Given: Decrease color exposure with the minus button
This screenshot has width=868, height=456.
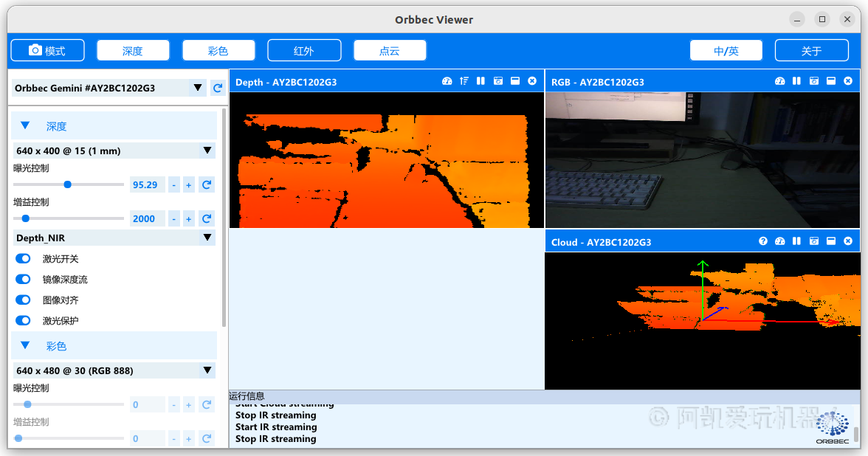Looking at the screenshot, I should pos(174,405).
